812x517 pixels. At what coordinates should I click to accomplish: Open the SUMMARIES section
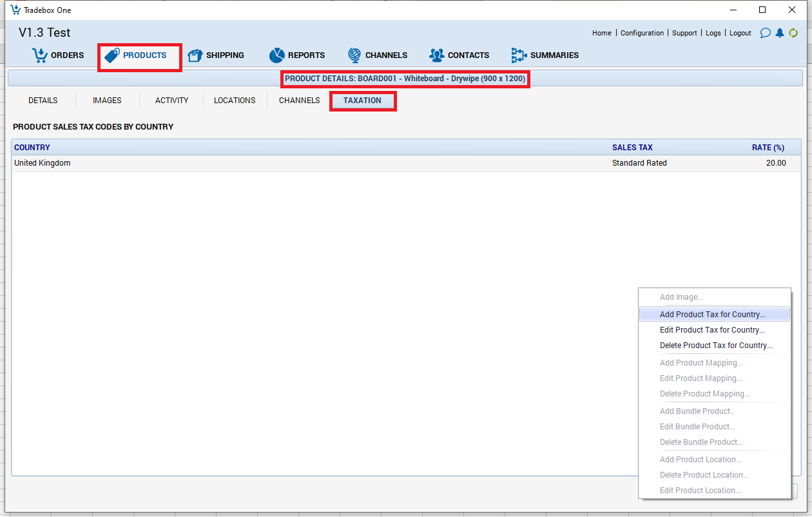coord(554,55)
